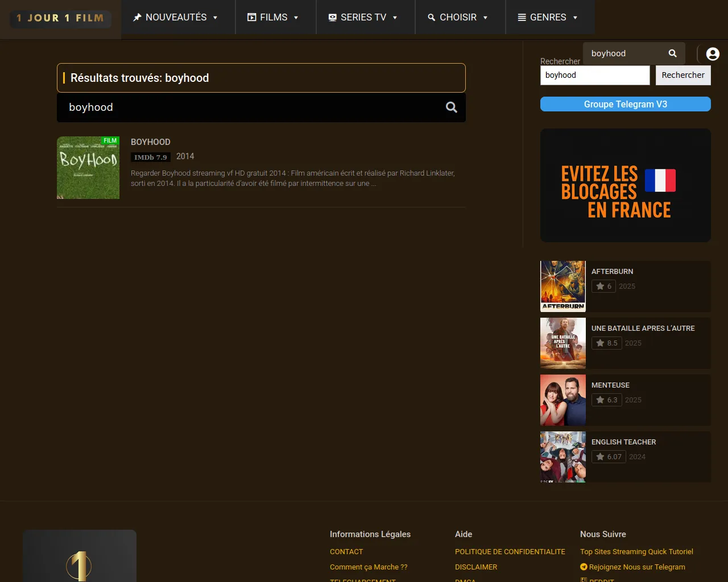
Task: Open the Menteuse poster thumbnail
Action: 563,400
